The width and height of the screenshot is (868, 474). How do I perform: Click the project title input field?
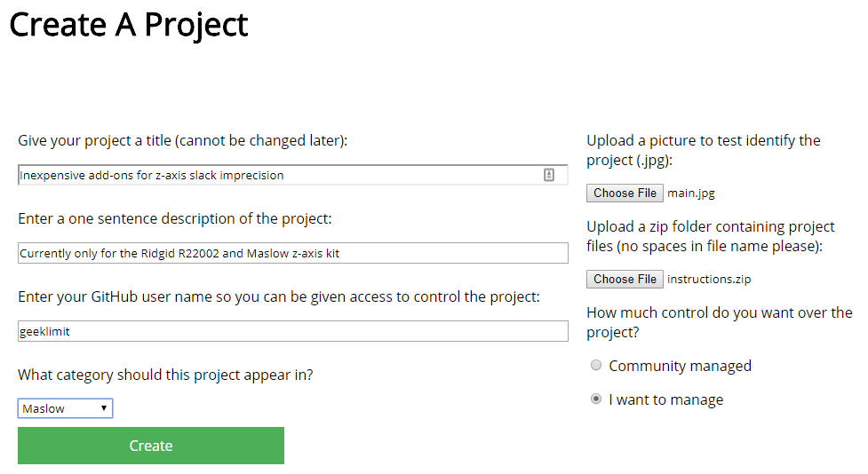pyautogui.click(x=280, y=175)
